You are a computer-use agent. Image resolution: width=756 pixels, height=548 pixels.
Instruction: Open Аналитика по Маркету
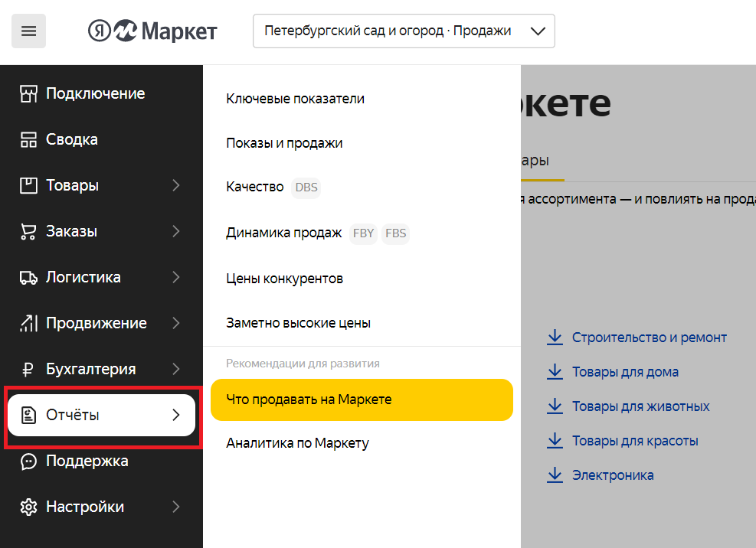297,443
